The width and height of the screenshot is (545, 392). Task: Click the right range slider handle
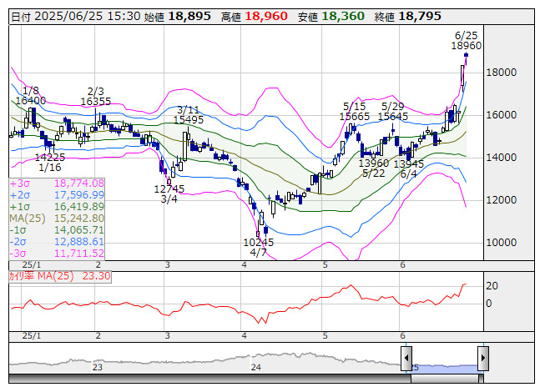pos(482,358)
